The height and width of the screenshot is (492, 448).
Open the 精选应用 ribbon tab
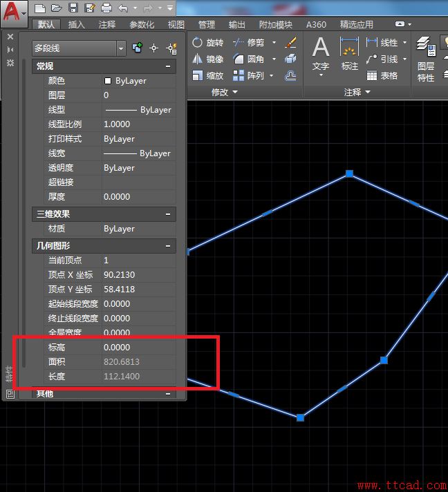357,24
